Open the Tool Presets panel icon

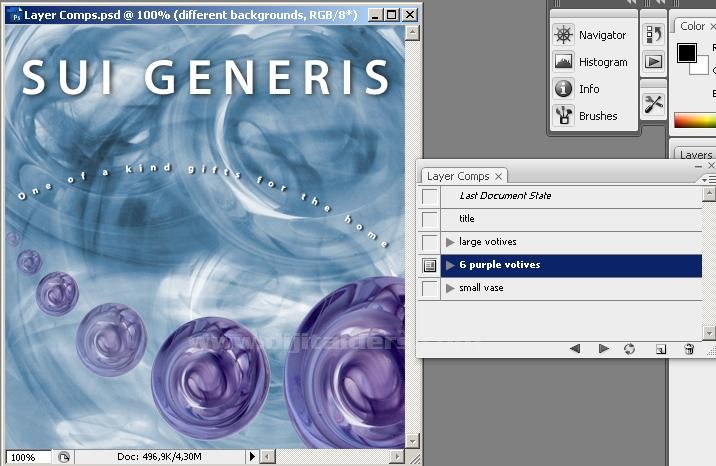[653, 104]
